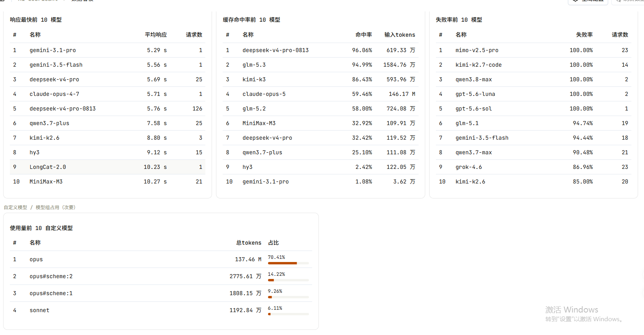Select qwen3.7-plus in the cache hit table

(x=320, y=152)
